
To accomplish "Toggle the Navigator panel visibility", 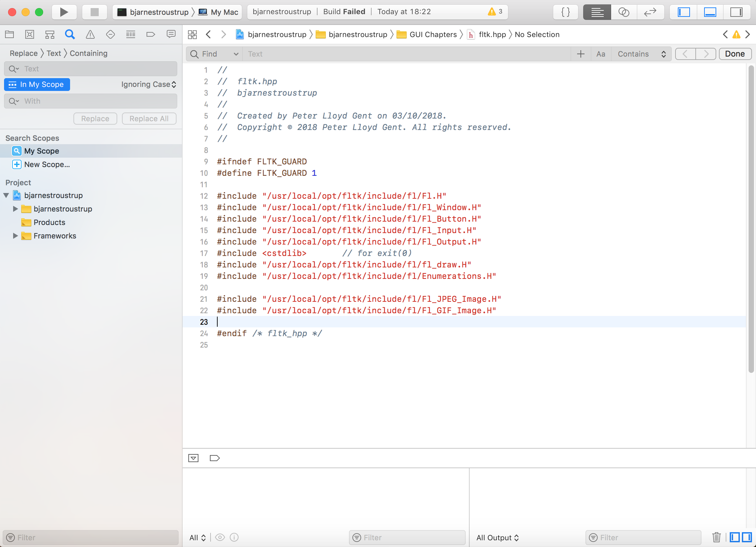I will click(684, 12).
